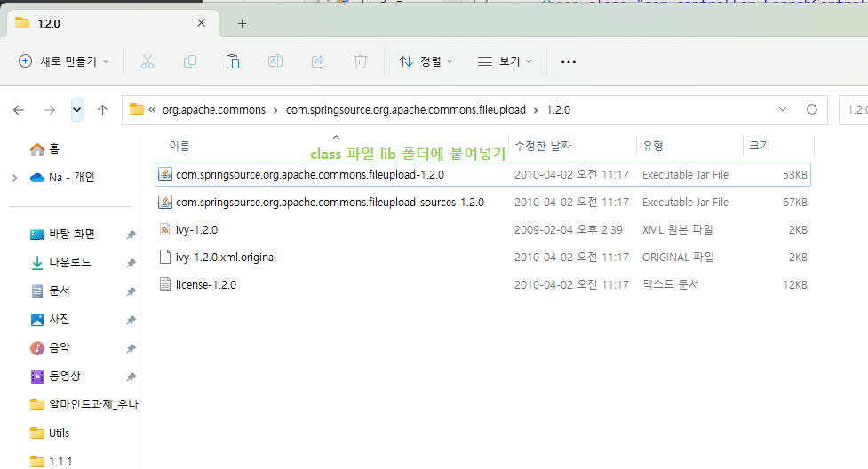Expand address bar history dropdown

tap(782, 109)
